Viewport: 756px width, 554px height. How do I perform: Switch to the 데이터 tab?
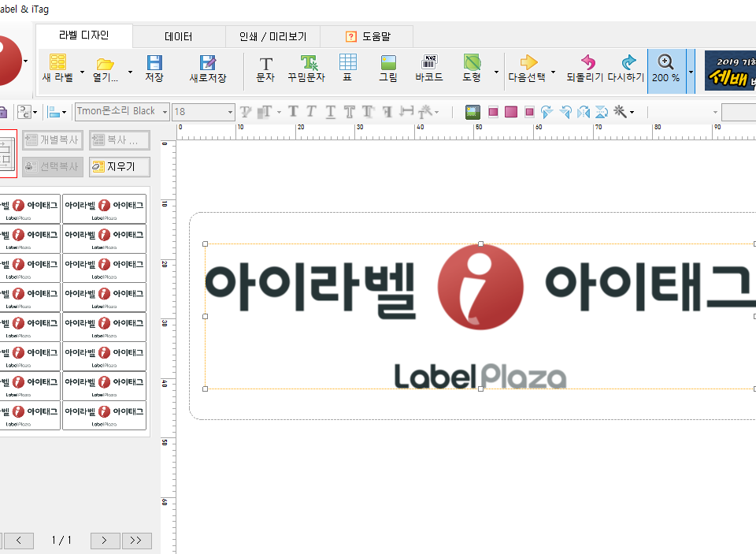point(179,37)
